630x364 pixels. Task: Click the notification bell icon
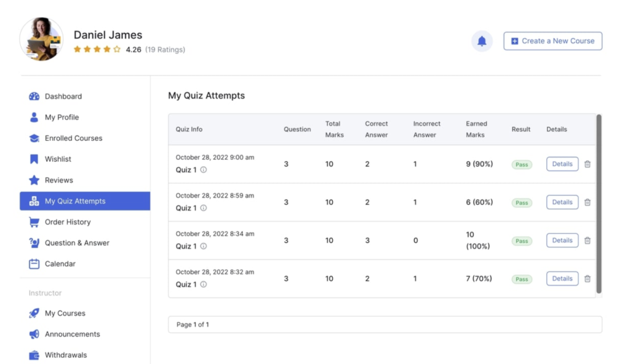(x=482, y=41)
